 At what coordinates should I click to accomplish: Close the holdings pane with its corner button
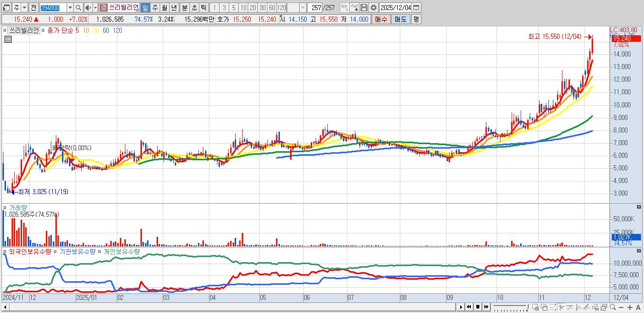tap(639, 251)
